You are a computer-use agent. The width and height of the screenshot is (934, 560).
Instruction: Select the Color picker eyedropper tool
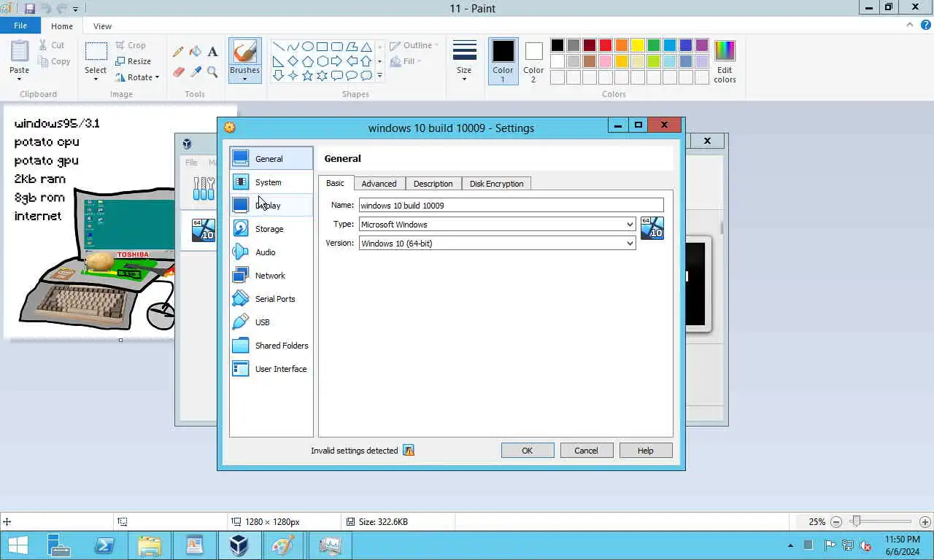[x=196, y=71]
